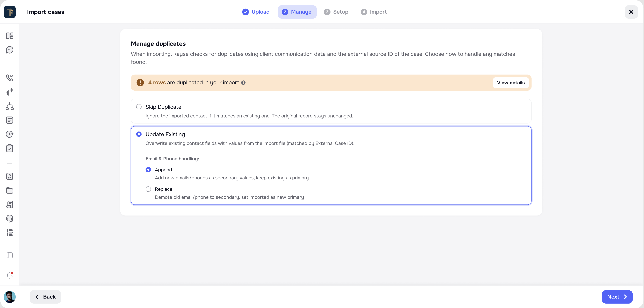Select the Skip Duplicate radio option

pyautogui.click(x=139, y=107)
